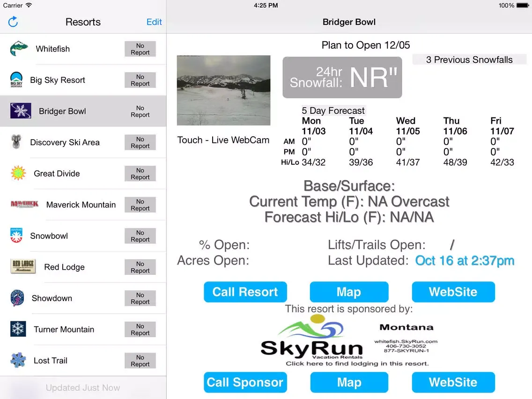This screenshot has width=532, height=399.
Task: Select Red Lodge in list
Action: 83,267
